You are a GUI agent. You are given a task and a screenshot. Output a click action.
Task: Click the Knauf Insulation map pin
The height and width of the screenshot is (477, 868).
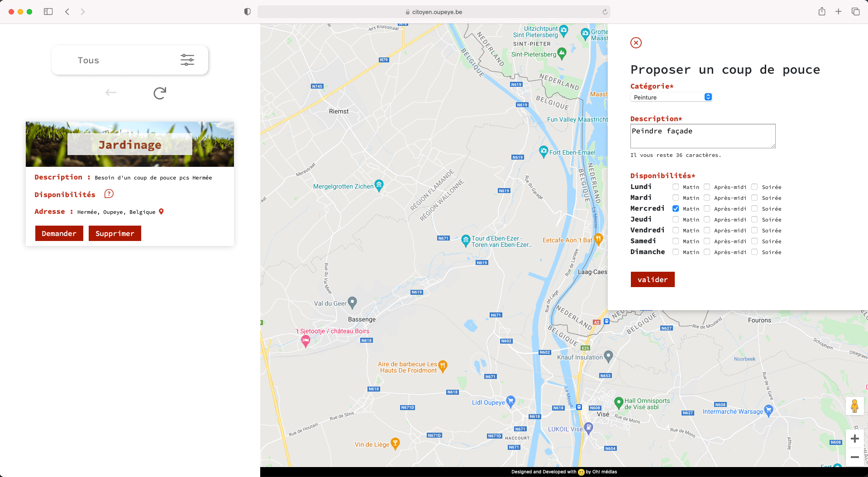608,356
